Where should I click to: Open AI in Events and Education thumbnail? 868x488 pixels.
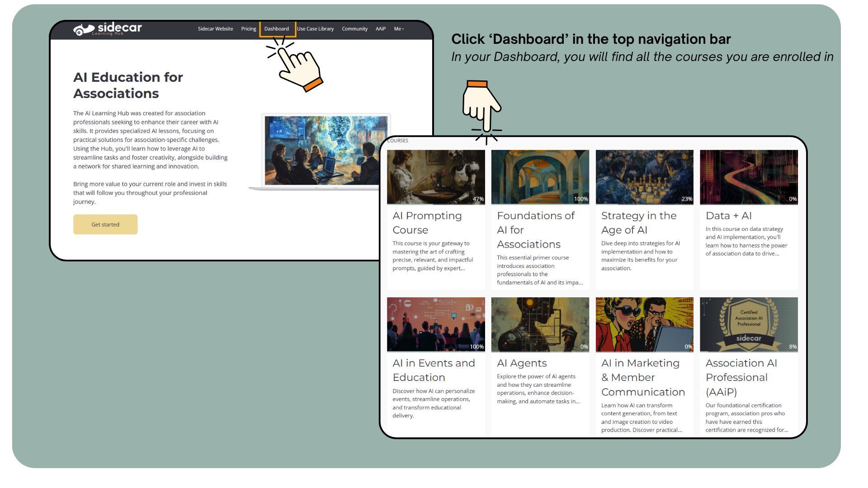(x=435, y=324)
